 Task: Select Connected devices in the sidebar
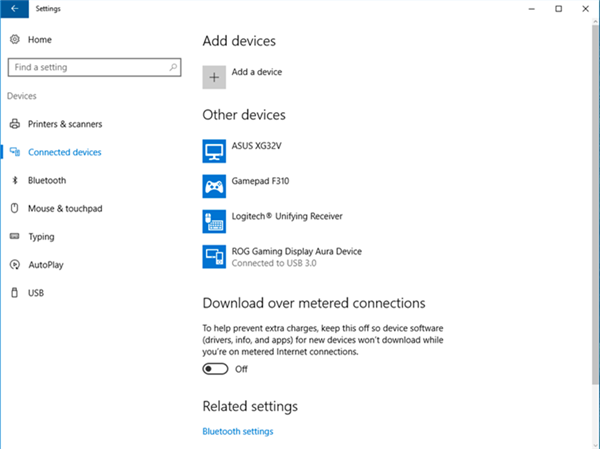[x=64, y=152]
